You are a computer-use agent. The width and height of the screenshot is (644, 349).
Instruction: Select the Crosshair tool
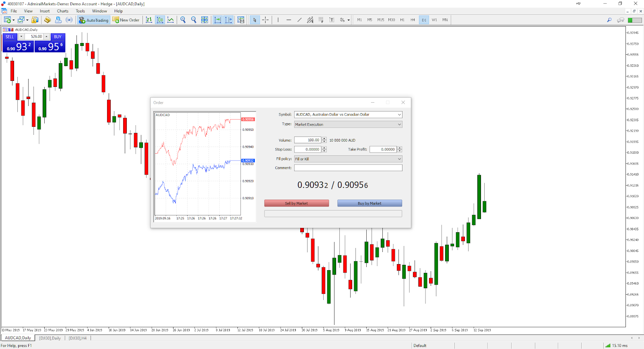pos(265,20)
